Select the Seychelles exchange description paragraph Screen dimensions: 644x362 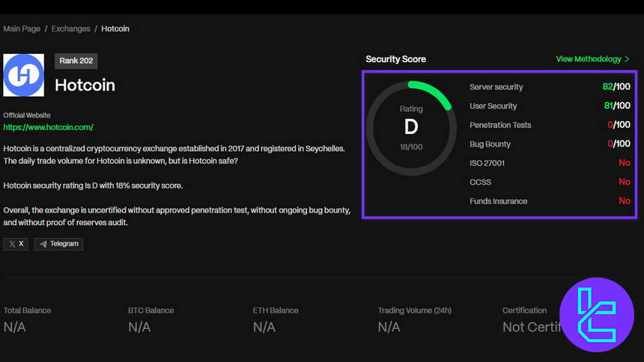[x=174, y=155]
